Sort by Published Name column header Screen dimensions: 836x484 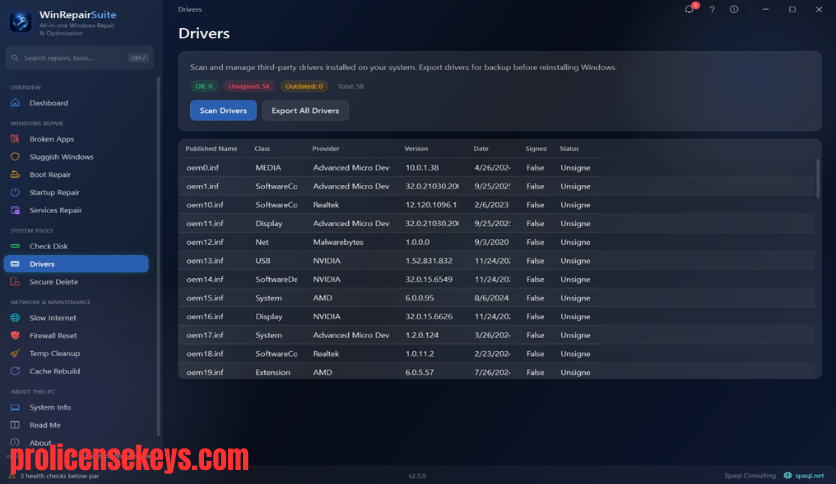tap(211, 149)
